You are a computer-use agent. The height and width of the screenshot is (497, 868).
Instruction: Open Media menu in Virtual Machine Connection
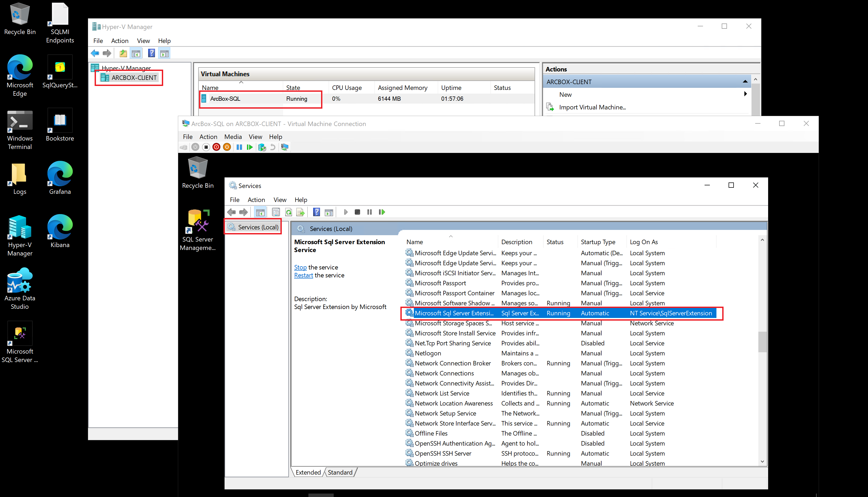point(233,137)
